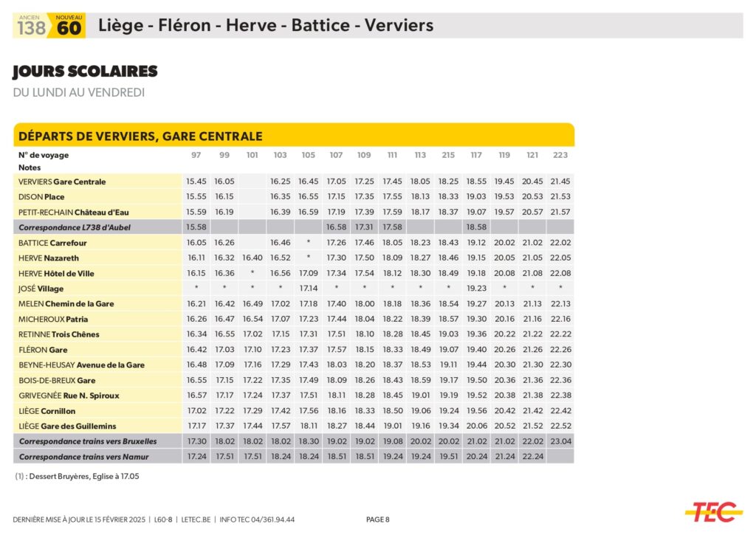The image size is (756, 535).
Task: Click the Dessert Bruyères footnote text
Action: click(x=77, y=477)
